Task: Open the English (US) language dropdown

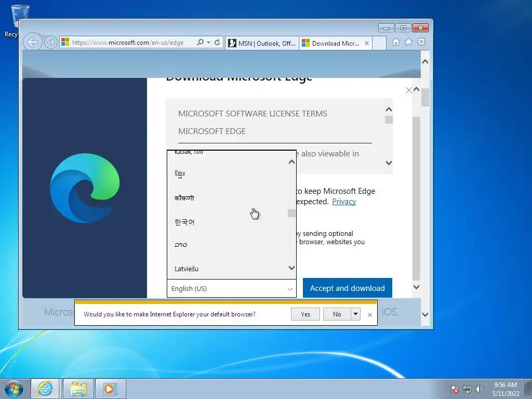Action: click(232, 288)
